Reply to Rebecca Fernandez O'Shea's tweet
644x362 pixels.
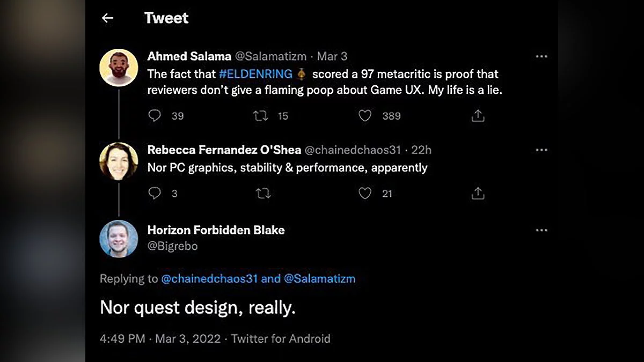155,194
